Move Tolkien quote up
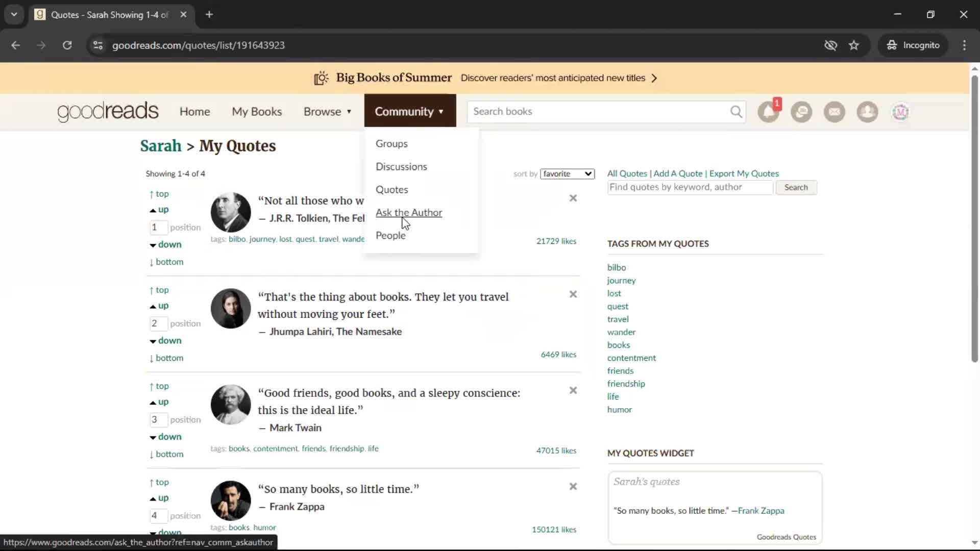The height and width of the screenshot is (551, 980). (x=159, y=210)
